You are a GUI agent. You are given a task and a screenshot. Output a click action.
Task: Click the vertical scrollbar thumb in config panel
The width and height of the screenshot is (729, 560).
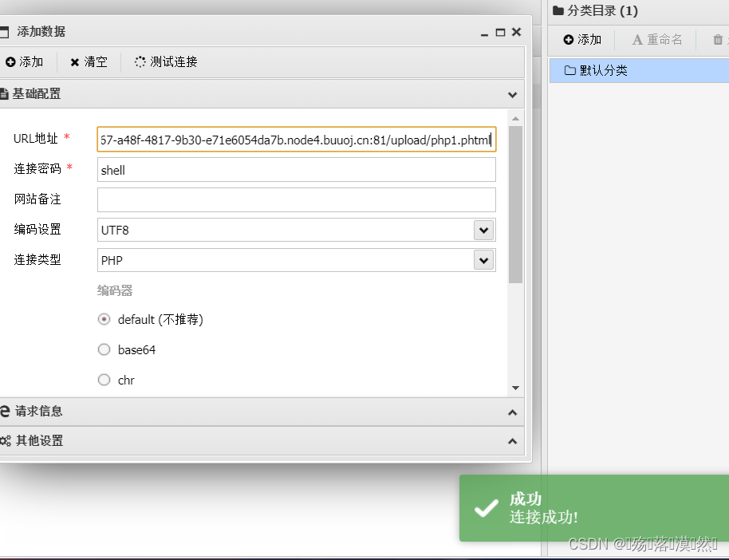[x=515, y=205]
